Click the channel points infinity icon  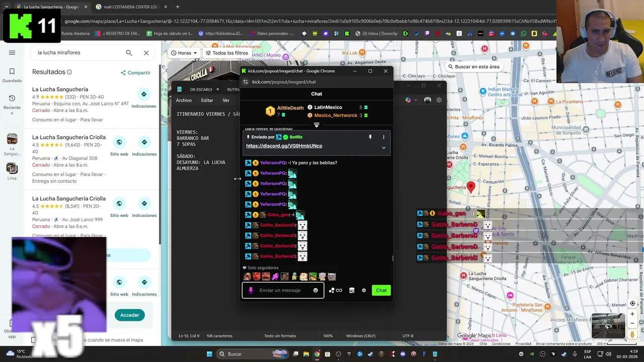click(336, 290)
